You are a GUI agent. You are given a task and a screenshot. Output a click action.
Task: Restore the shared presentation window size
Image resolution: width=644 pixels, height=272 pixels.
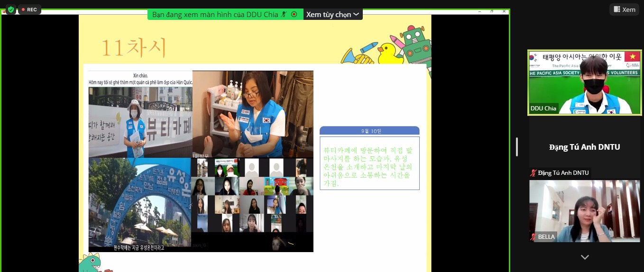click(x=491, y=11)
